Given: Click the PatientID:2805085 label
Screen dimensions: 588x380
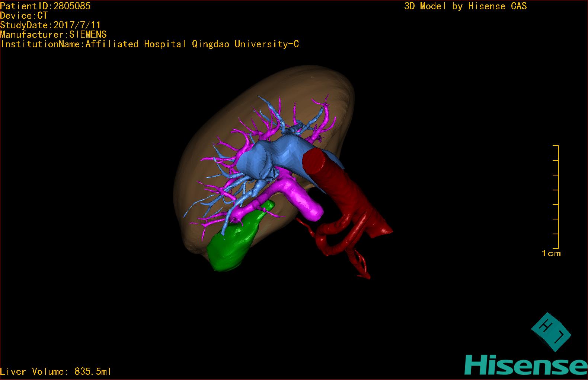Looking at the screenshot, I should [45, 6].
